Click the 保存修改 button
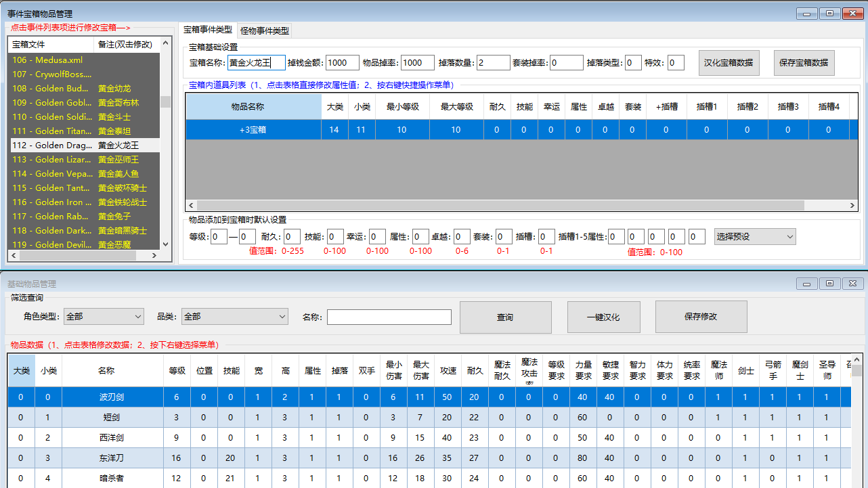This screenshot has height=488, width=868. coord(701,317)
